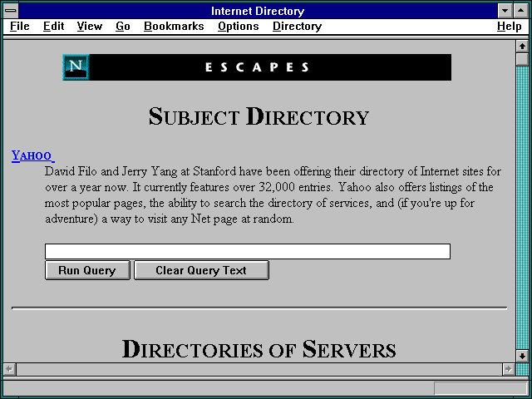The width and height of the screenshot is (532, 399).
Task: Open the View menu
Action: (x=90, y=26)
